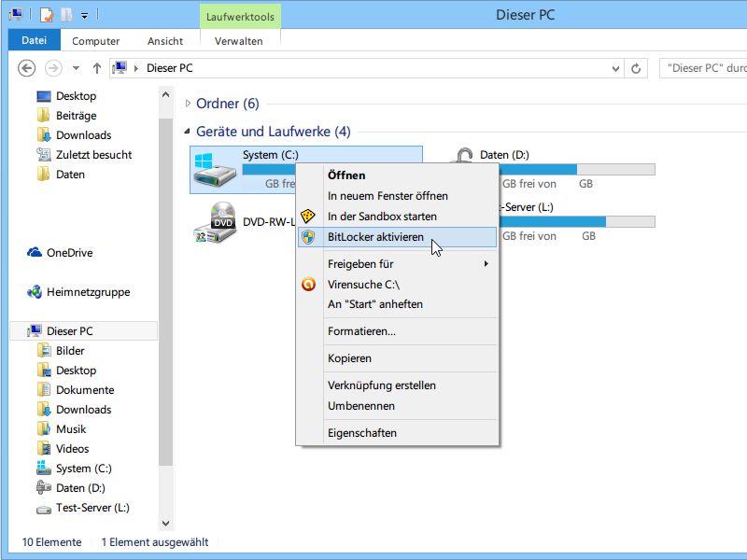747x560 pixels.
Task: Choose An "Start" anheften
Action: 375,304
